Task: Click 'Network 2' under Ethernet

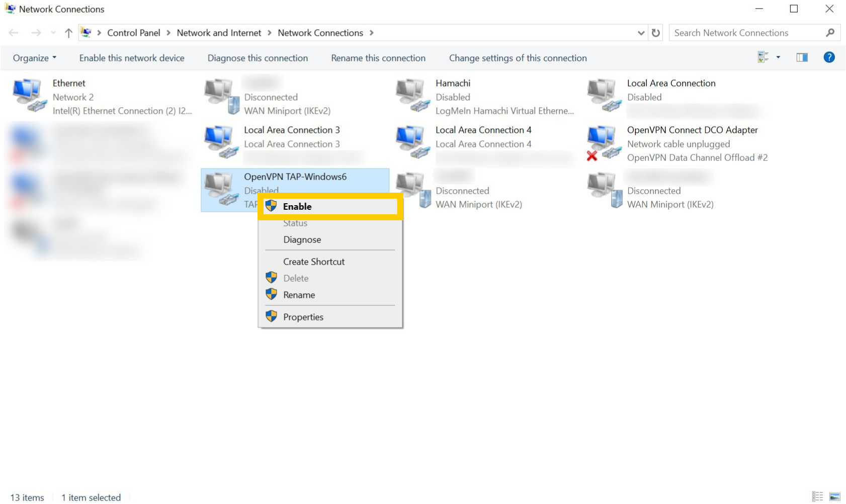Action: (x=73, y=97)
